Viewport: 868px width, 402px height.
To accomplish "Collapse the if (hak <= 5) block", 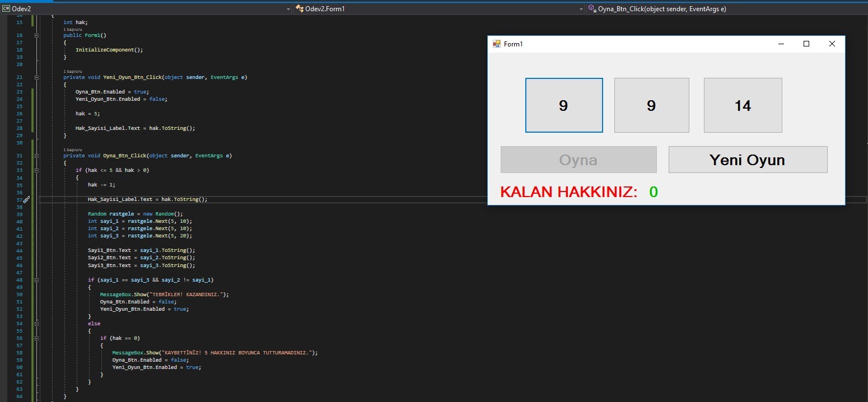I will point(37,170).
